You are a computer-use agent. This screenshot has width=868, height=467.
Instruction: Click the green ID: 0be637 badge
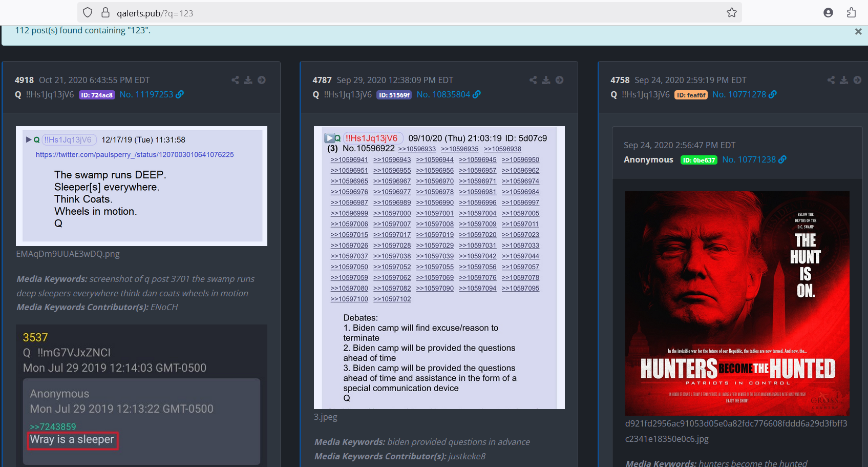point(699,160)
